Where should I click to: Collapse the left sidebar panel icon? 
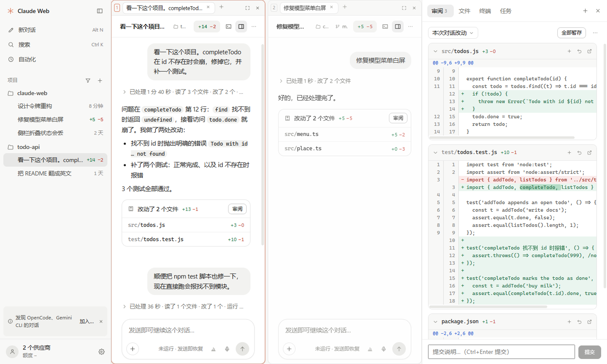tap(100, 11)
